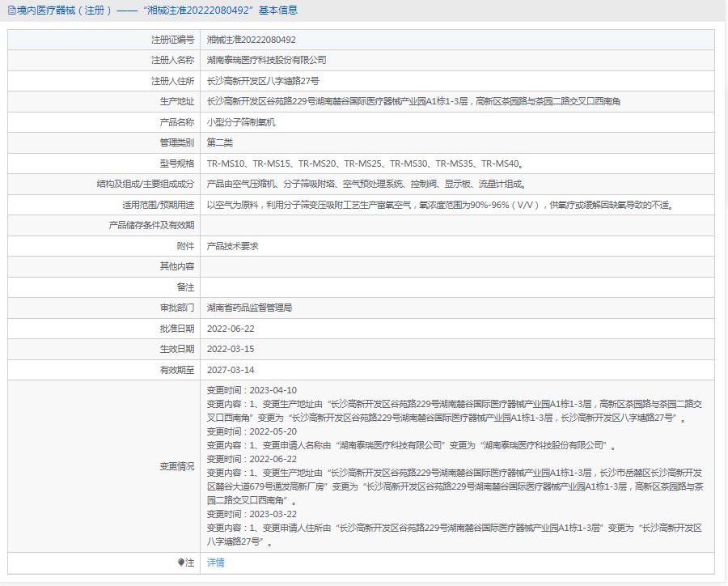This screenshot has width=728, height=586.
Task: Click product name 小型分子筛制氧机
Action: pos(241,122)
